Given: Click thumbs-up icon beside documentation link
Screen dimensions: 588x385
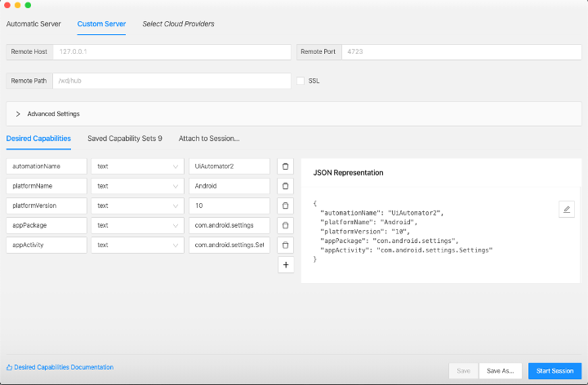Looking at the screenshot, I should [x=9, y=367].
